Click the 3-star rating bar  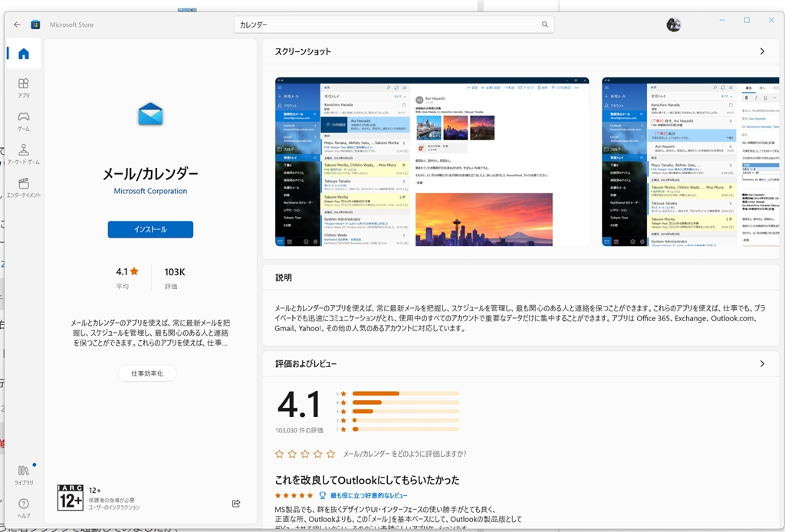point(406,412)
